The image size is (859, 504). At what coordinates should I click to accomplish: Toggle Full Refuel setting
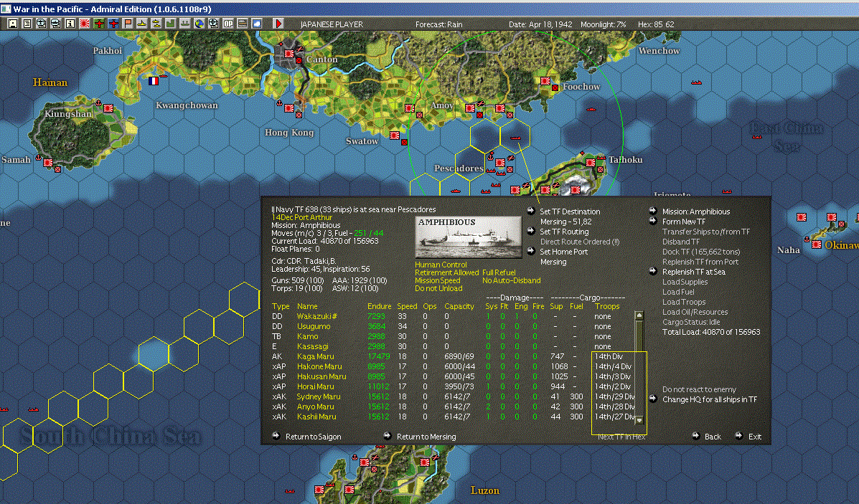[x=499, y=272]
